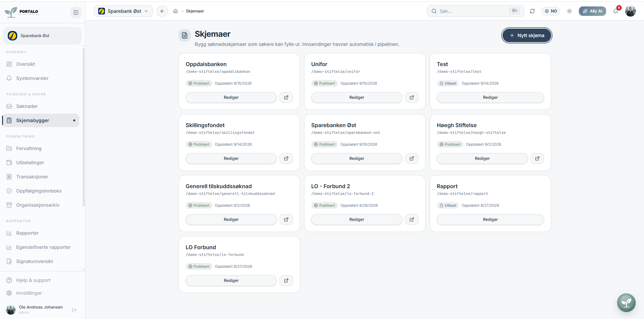Open LO - Forbund 2 form externally
The height and width of the screenshot is (319, 644).
tap(412, 220)
